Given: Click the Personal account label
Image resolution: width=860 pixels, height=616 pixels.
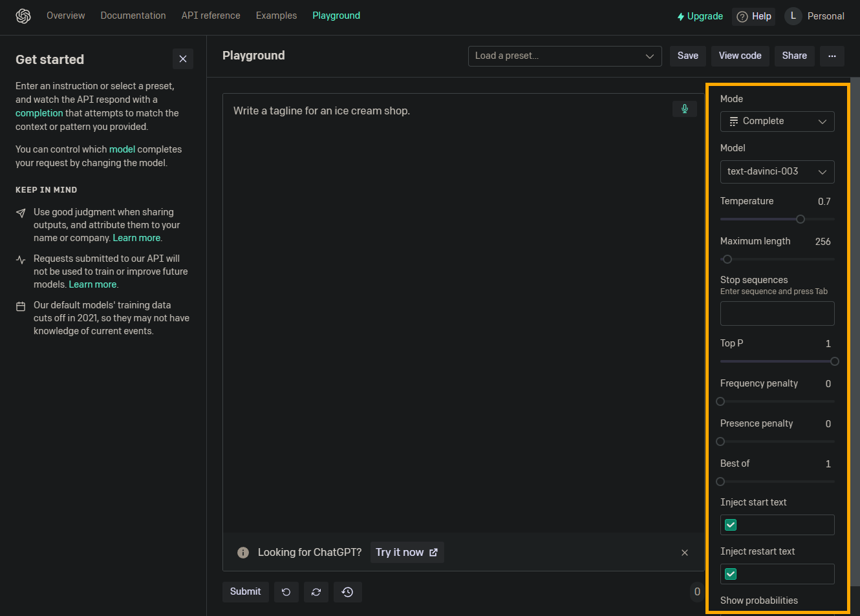Looking at the screenshot, I should pos(826,16).
